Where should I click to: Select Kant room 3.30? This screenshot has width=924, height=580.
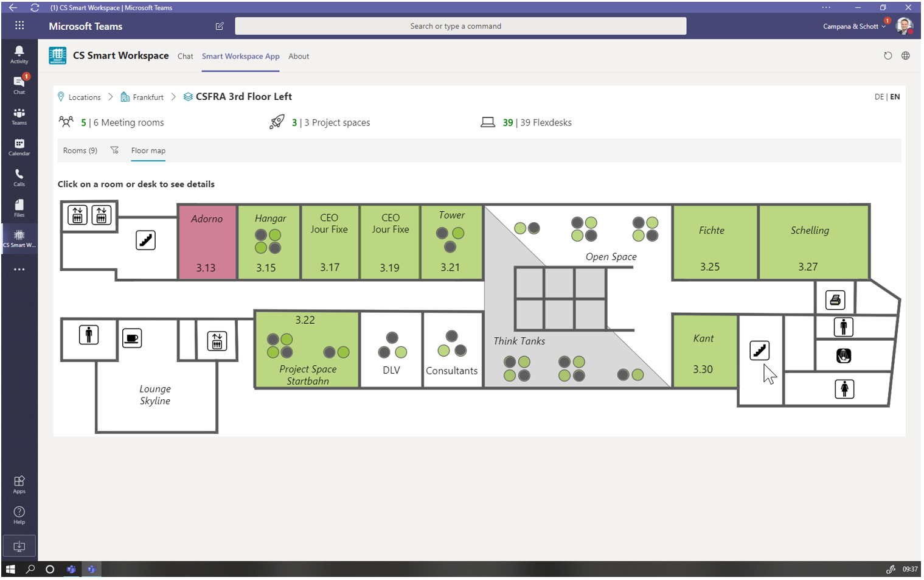point(704,351)
